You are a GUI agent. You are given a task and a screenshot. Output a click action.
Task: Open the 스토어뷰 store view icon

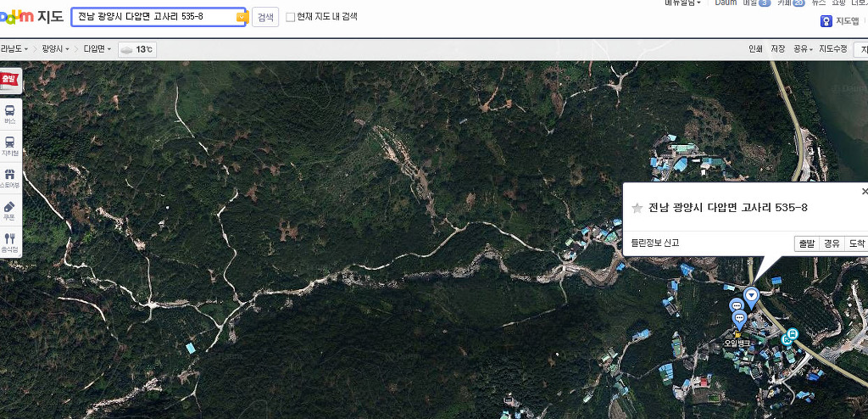tap(10, 178)
